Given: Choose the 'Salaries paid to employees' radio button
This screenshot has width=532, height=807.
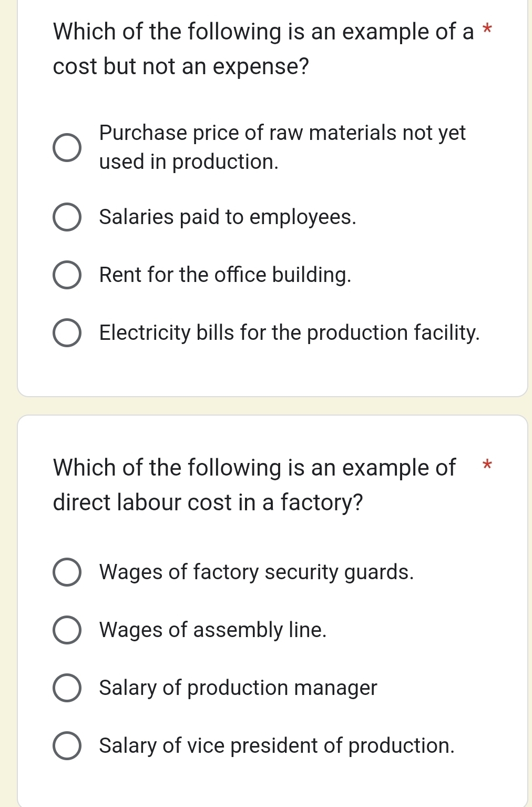Looking at the screenshot, I should click(x=67, y=217).
